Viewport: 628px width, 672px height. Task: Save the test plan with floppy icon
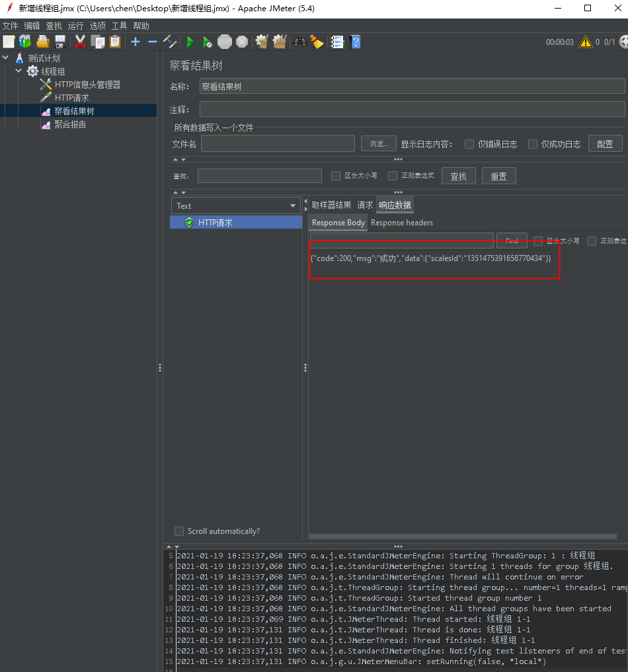60,42
